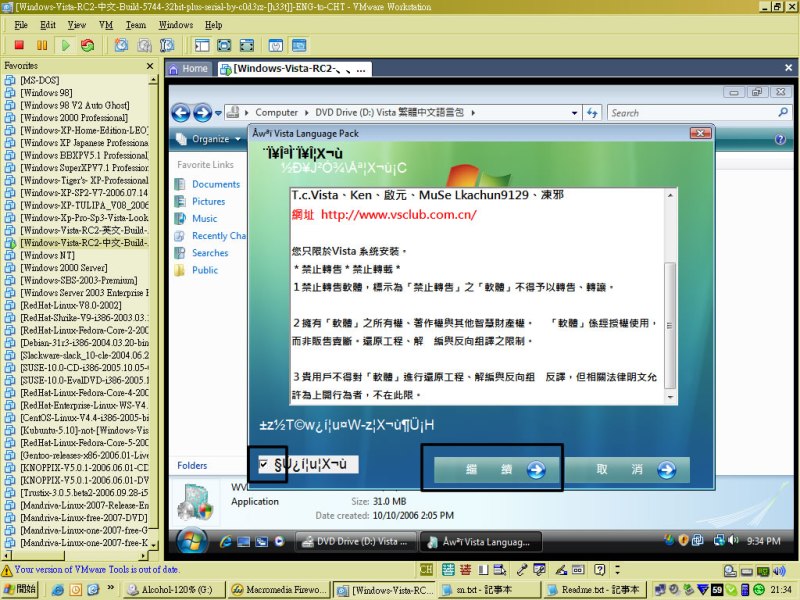Open recent pages dropdown beside Forward button

pos(218,113)
